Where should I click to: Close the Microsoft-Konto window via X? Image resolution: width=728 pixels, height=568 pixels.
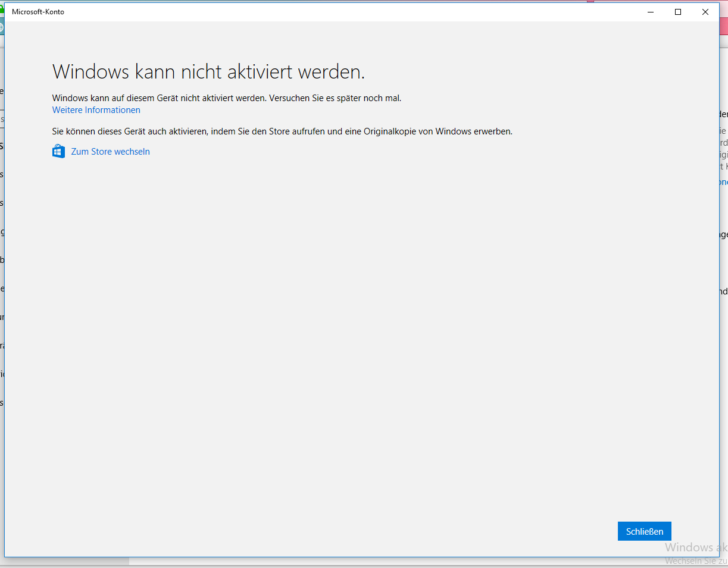tap(705, 12)
